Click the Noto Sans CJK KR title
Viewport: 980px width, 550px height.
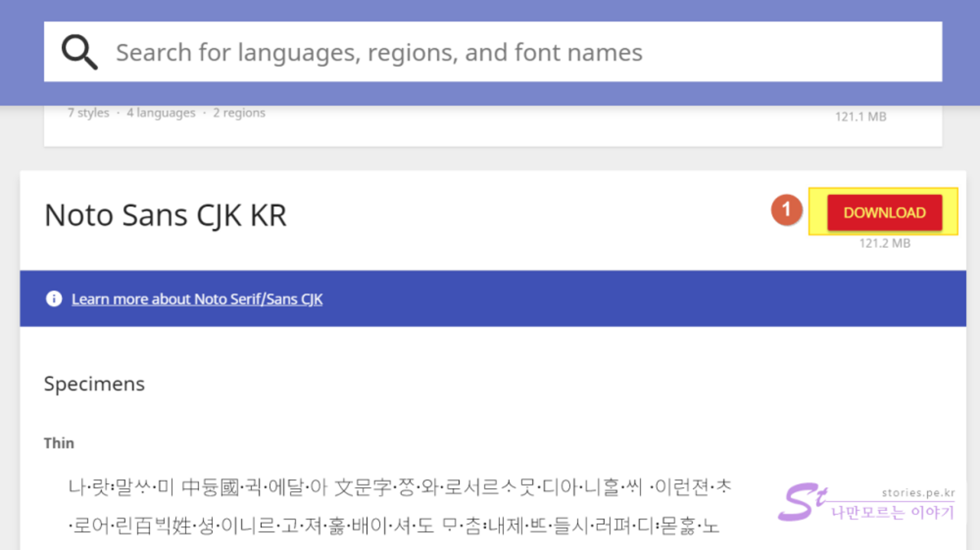point(165,216)
